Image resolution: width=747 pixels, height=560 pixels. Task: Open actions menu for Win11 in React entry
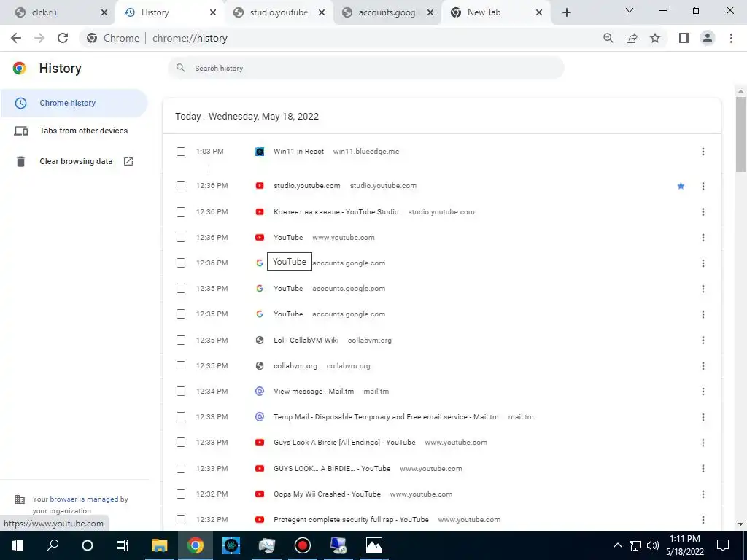click(703, 152)
